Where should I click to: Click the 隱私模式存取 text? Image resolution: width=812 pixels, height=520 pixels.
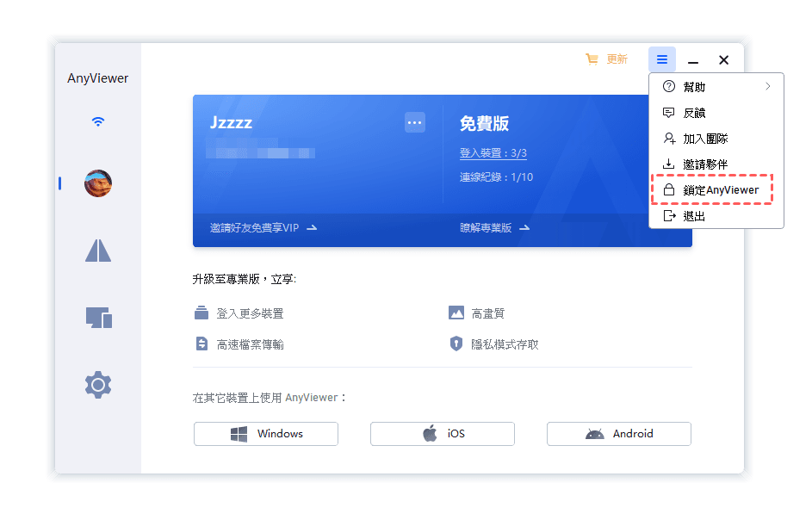[505, 345]
